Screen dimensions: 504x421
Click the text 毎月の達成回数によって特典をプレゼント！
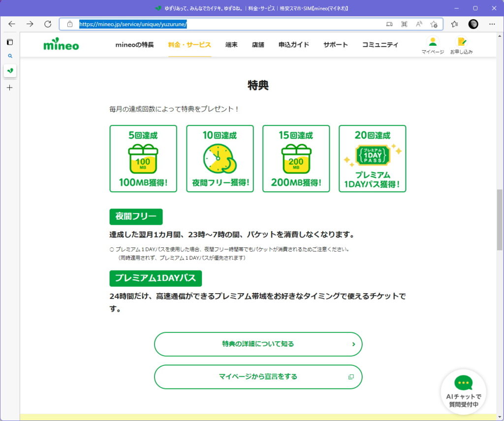pyautogui.click(x=174, y=109)
